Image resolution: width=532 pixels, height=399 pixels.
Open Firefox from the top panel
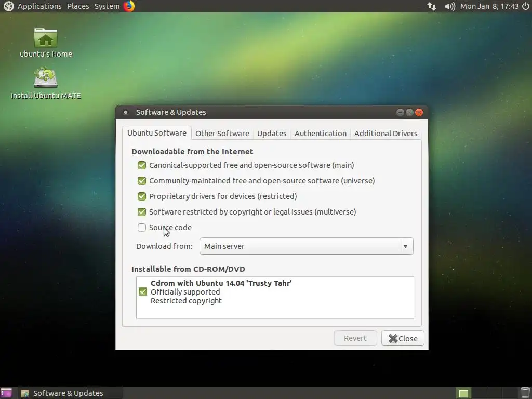(x=129, y=6)
